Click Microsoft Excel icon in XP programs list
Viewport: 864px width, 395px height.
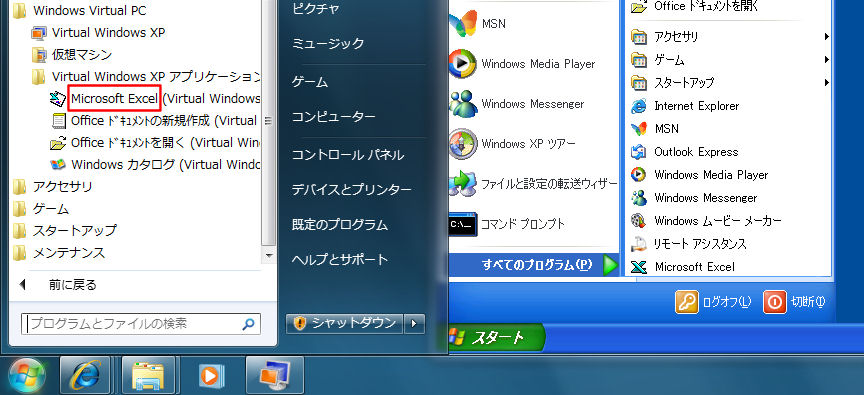(639, 267)
